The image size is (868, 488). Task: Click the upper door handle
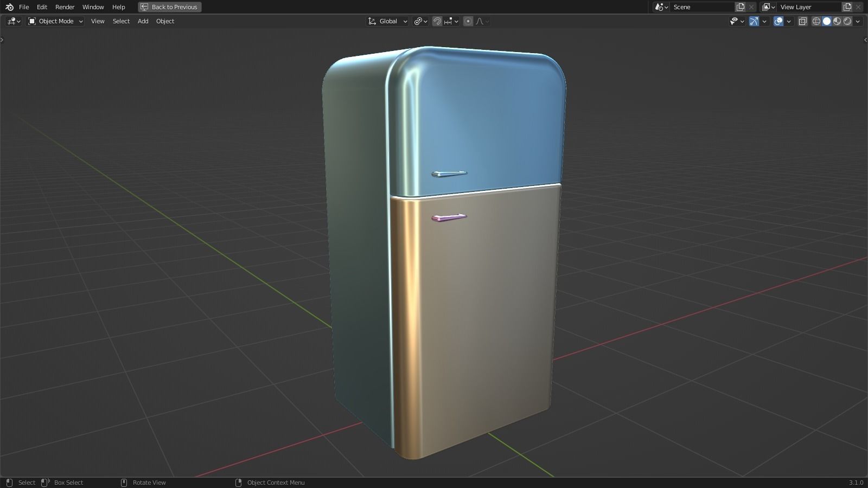(449, 174)
